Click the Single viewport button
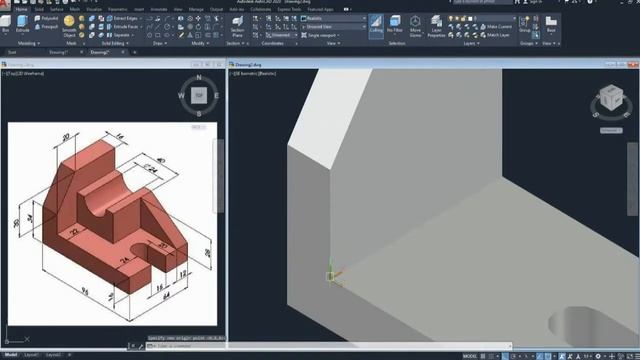This screenshot has width=640, height=360. coord(321,35)
